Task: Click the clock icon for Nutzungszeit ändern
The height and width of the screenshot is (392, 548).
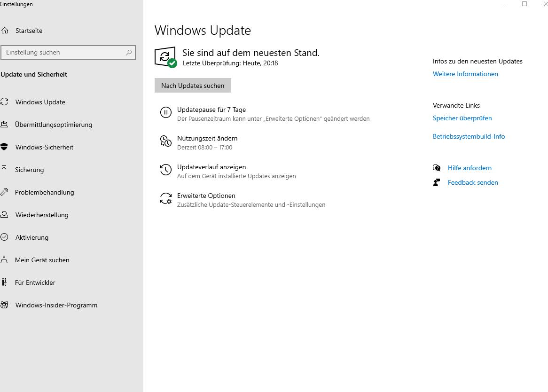Action: pyautogui.click(x=165, y=141)
